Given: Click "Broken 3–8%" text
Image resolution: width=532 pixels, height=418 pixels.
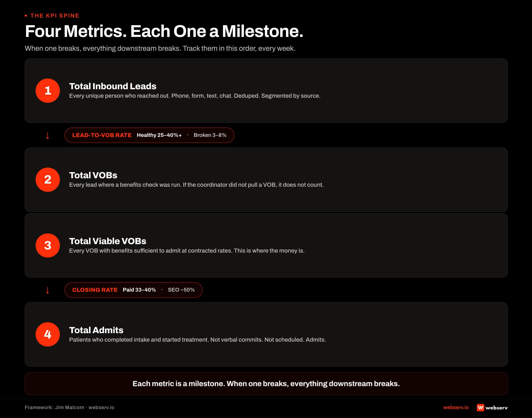Looking at the screenshot, I should 210,135.
